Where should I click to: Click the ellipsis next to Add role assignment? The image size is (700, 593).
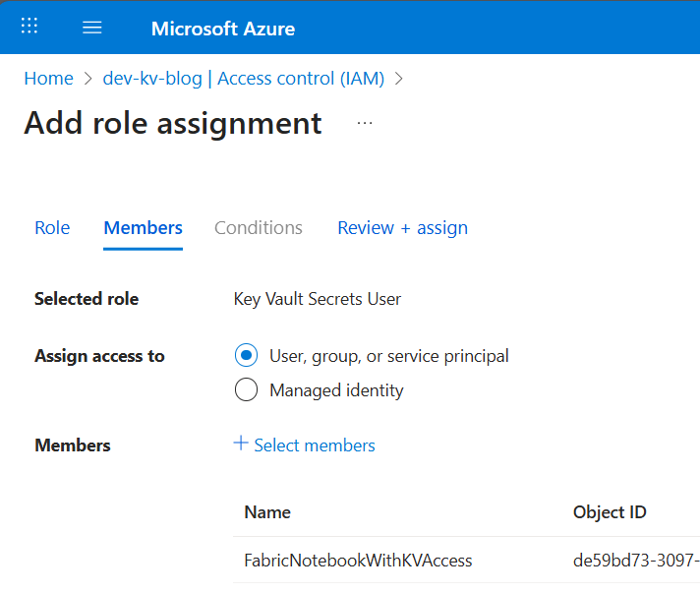[365, 123]
